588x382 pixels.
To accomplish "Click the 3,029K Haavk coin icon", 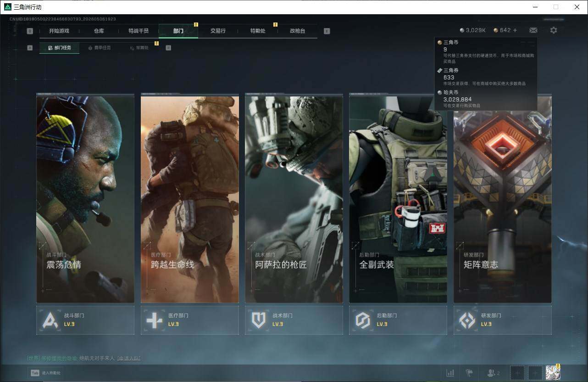I will tap(462, 30).
